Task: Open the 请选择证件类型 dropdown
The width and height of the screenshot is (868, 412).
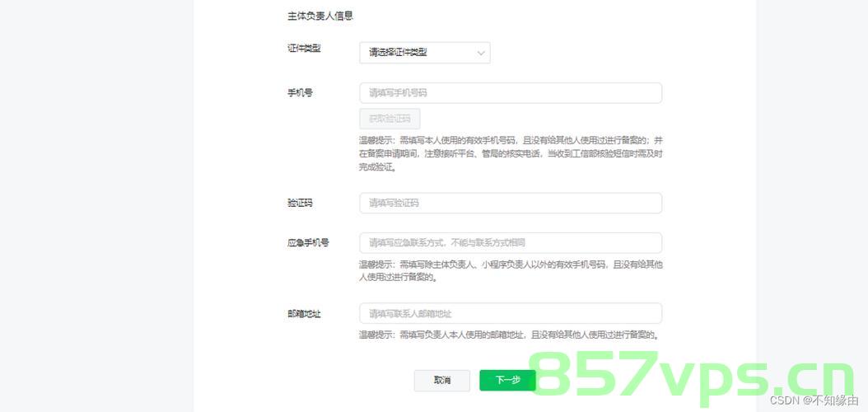Action: [425, 53]
